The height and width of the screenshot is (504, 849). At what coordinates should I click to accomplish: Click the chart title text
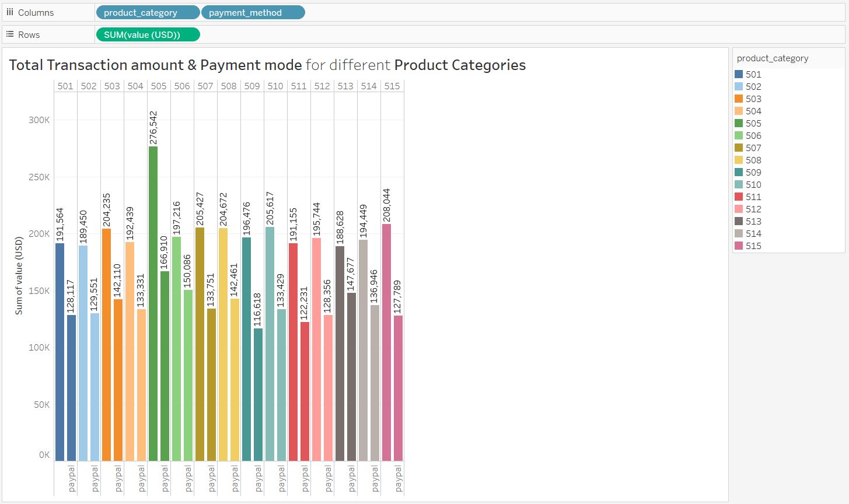pos(267,65)
